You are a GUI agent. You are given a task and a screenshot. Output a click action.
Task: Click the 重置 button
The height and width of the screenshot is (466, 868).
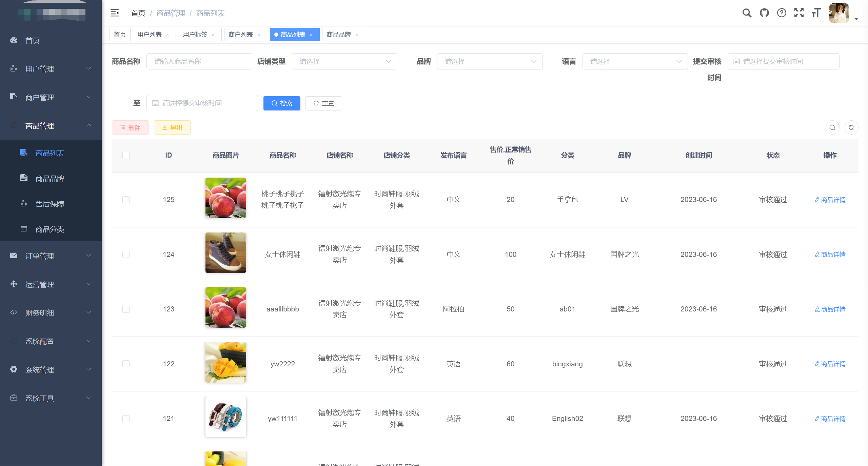point(324,103)
